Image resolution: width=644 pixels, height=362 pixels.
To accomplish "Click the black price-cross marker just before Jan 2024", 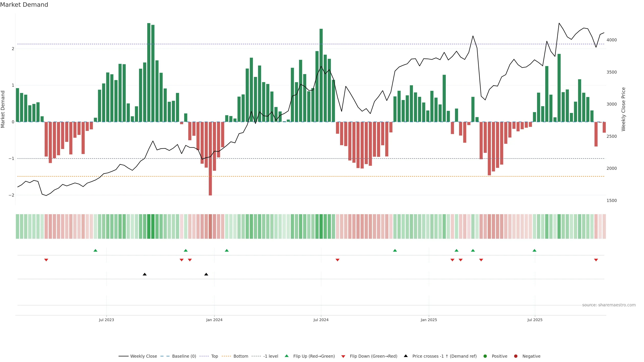I will 206,274.
